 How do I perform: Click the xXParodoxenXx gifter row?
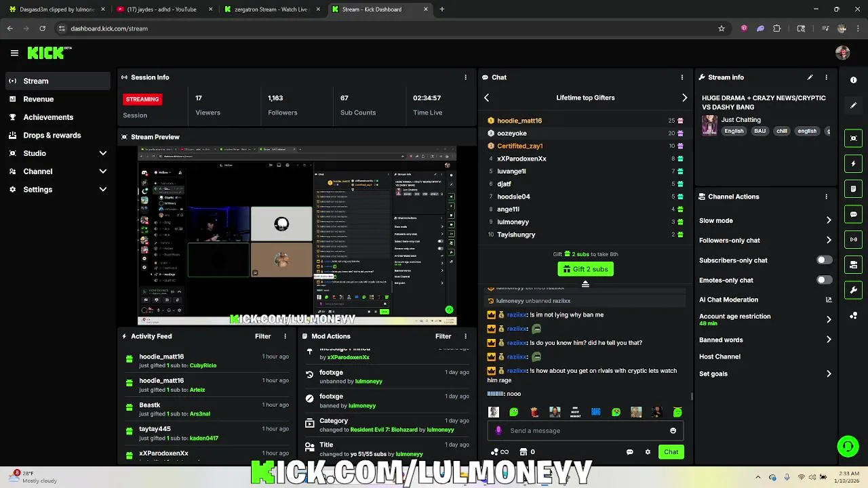[585, 159]
